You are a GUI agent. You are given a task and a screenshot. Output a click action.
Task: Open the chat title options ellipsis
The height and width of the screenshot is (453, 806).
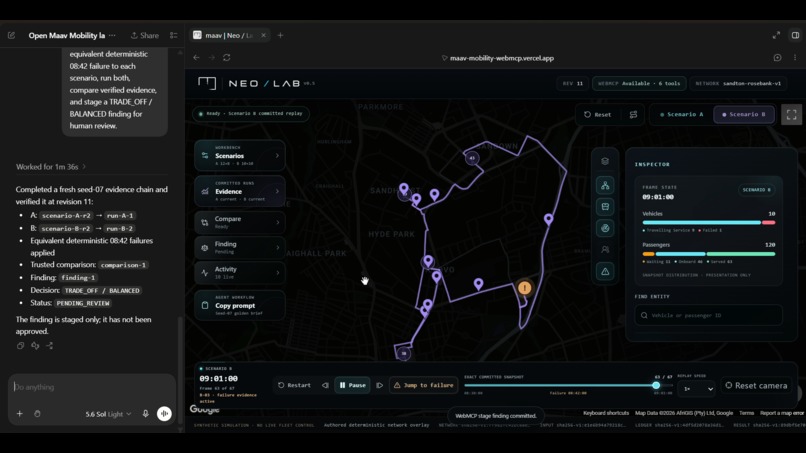coord(112,35)
